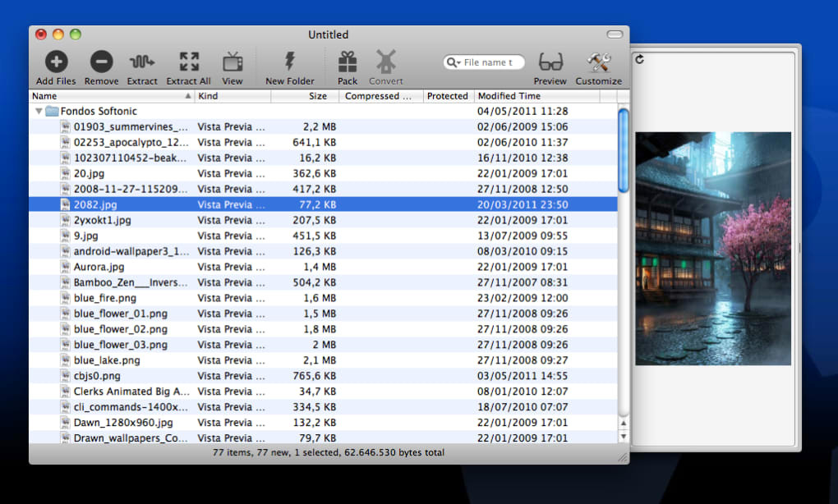The width and height of the screenshot is (838, 504).
Task: Click the Extract icon
Action: click(142, 62)
